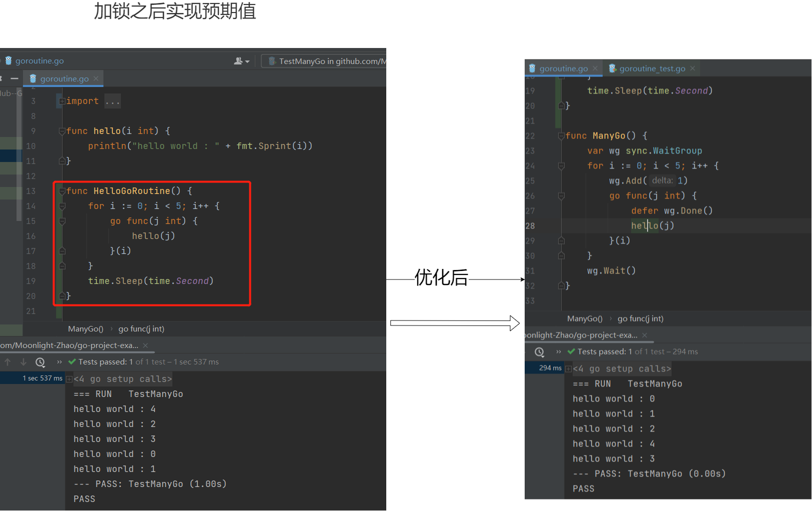Select the '1 sec 537 ms' test result row
Image resolution: width=812 pixels, height=511 pixels.
(x=33, y=378)
